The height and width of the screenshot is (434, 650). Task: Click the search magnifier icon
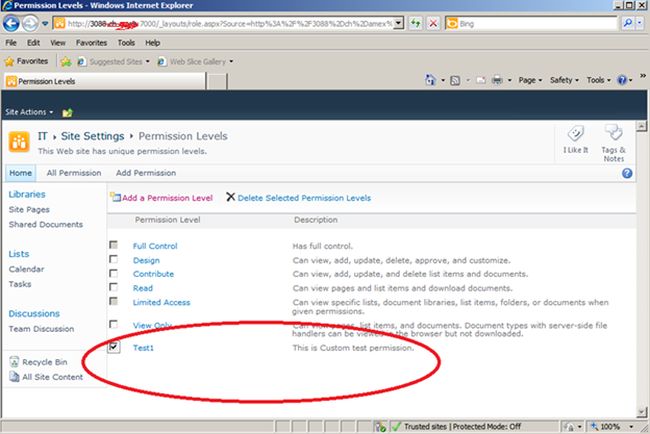[628, 23]
